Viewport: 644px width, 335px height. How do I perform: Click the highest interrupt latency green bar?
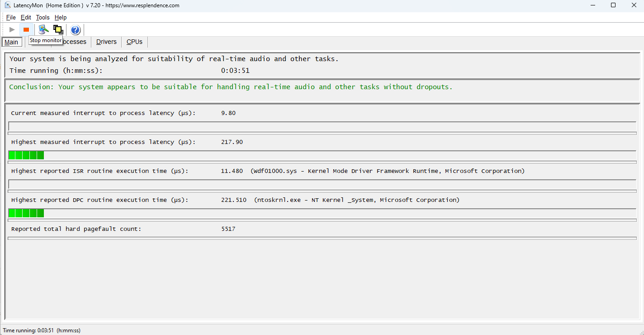point(26,155)
